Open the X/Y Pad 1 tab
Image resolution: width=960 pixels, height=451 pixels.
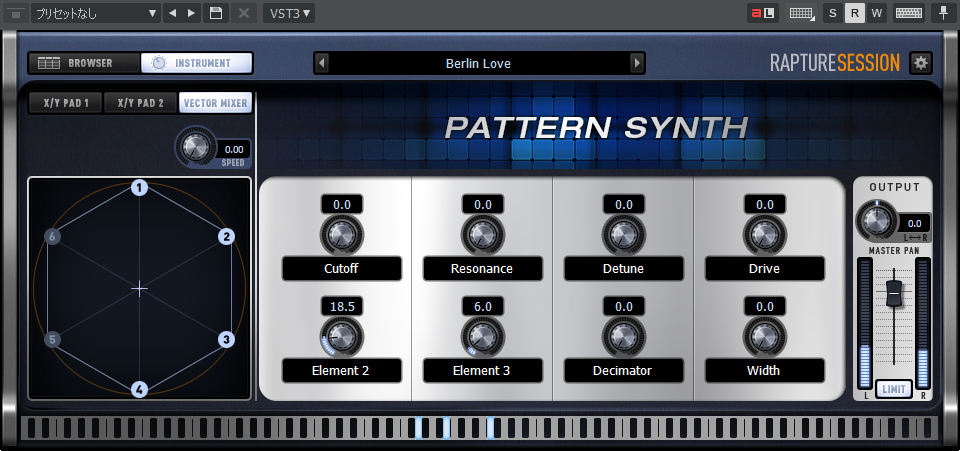pos(66,103)
